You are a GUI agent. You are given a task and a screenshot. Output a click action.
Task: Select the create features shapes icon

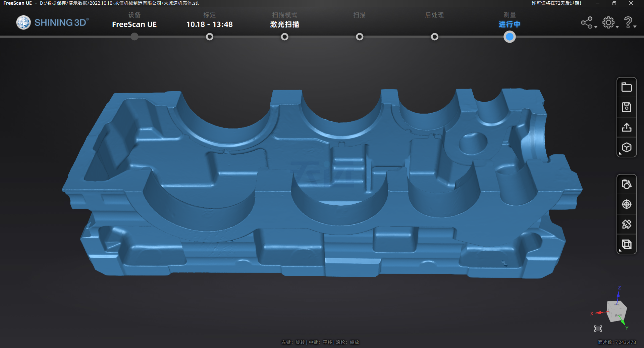(626, 184)
